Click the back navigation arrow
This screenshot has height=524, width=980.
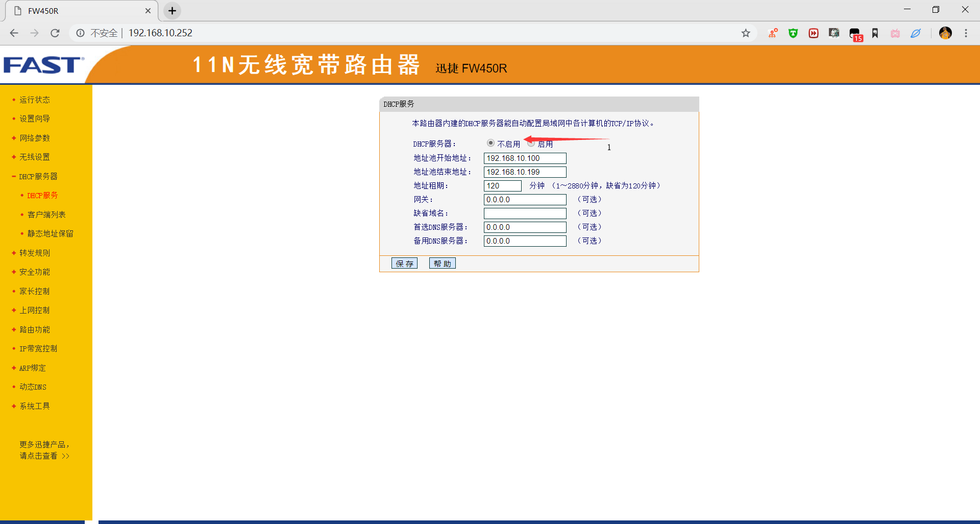14,33
